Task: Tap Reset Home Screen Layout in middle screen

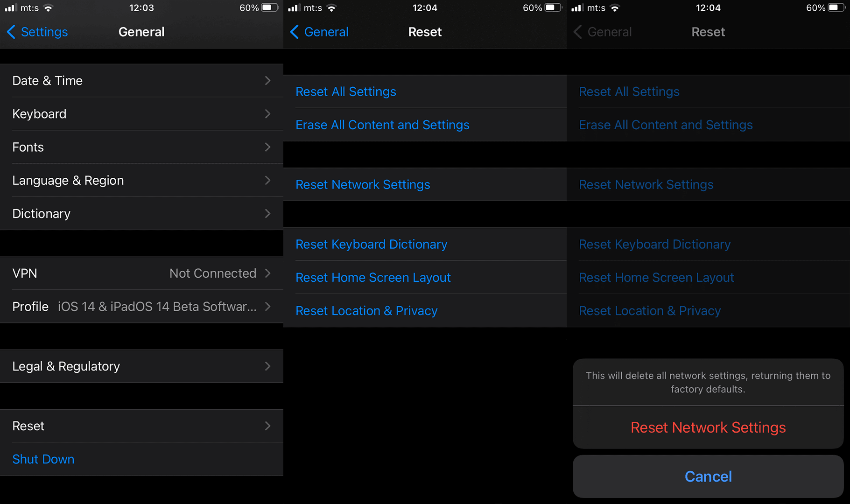Action: click(x=425, y=277)
